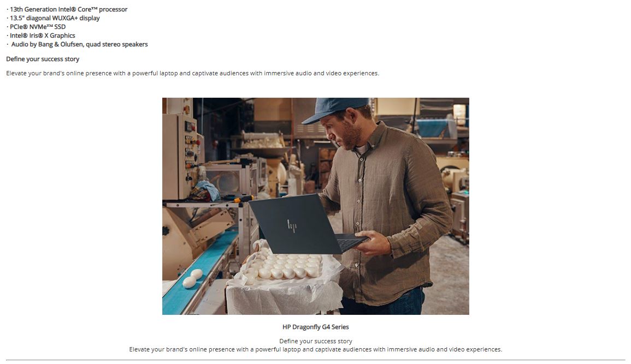631x364 pixels.
Task: Click the Elevate your brand's sentence under the caption
Action: (x=316, y=349)
